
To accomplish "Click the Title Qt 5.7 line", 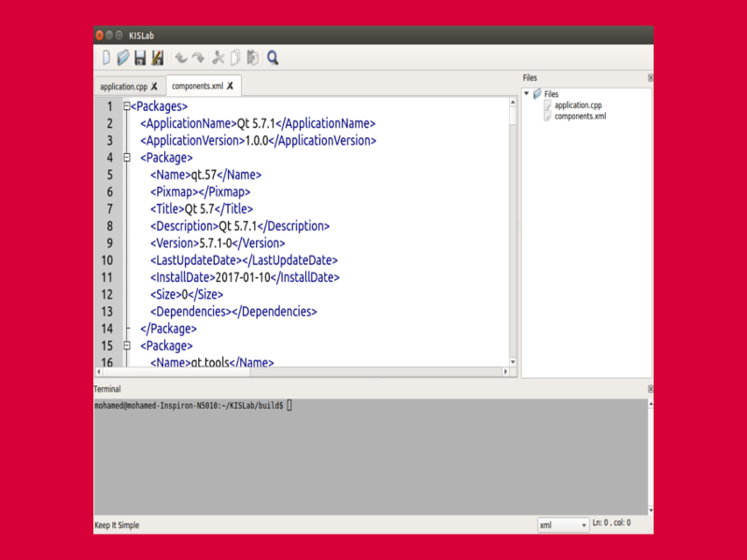I will point(202,209).
